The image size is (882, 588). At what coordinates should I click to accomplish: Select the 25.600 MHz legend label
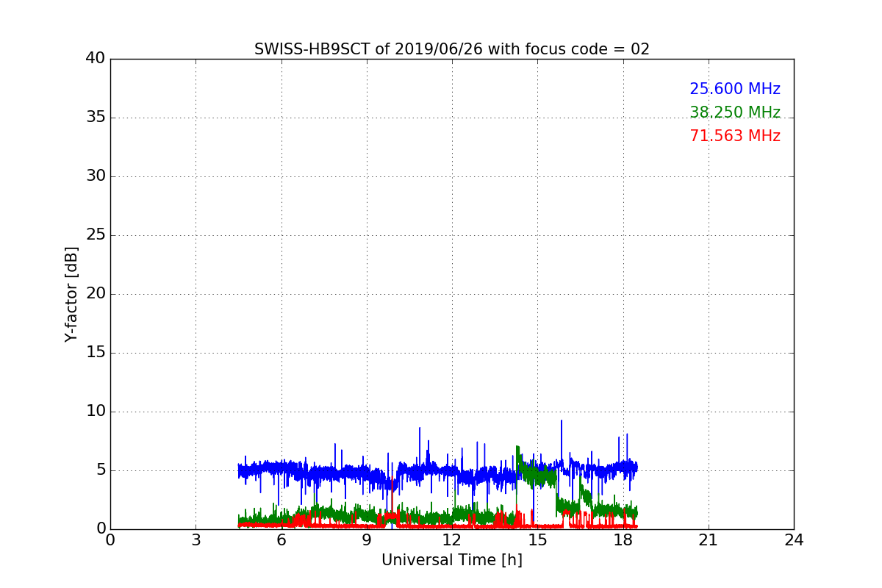tap(735, 89)
